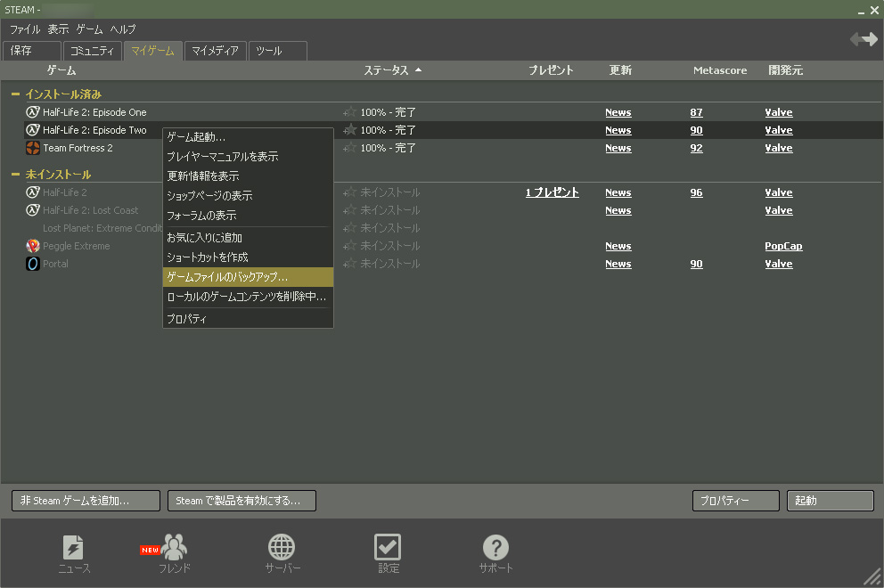Click the 起動 launch button

[x=831, y=501]
